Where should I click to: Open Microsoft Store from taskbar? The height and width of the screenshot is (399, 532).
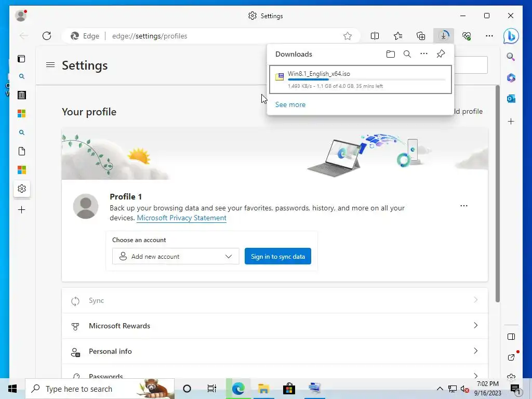pyautogui.click(x=289, y=389)
